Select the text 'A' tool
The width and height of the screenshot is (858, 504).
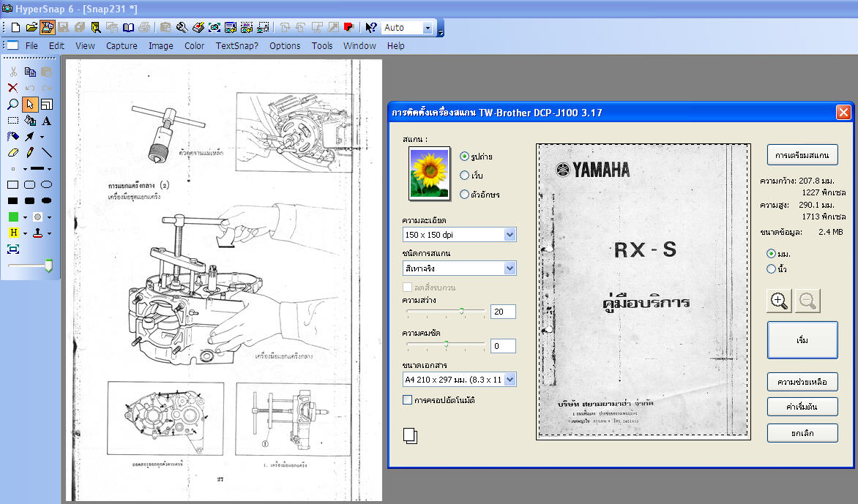(47, 120)
